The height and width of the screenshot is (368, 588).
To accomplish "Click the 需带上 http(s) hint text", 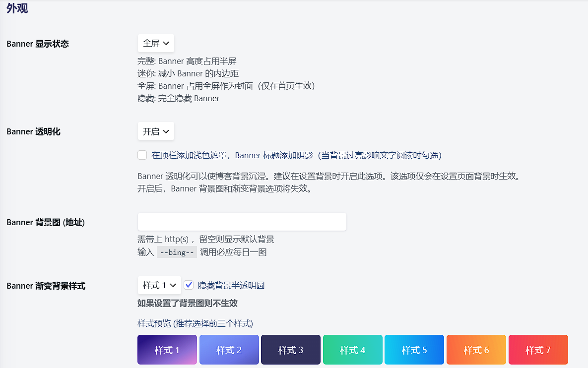I will [x=206, y=239].
